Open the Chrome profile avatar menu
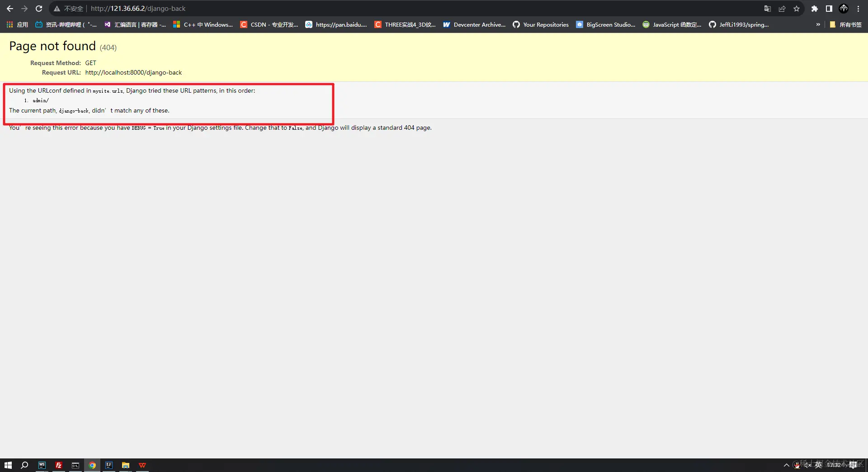Image resolution: width=868 pixels, height=472 pixels. (844, 9)
